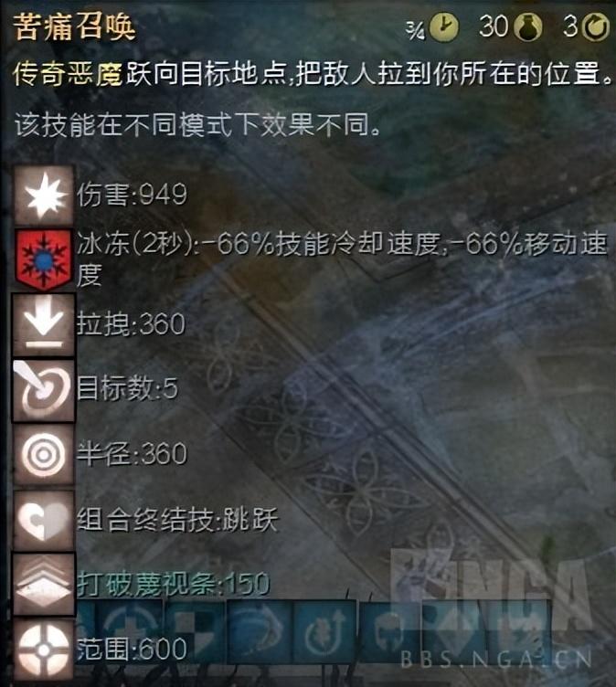
Task: Click the skill title 苦痛召唤
Action: pos(75,27)
